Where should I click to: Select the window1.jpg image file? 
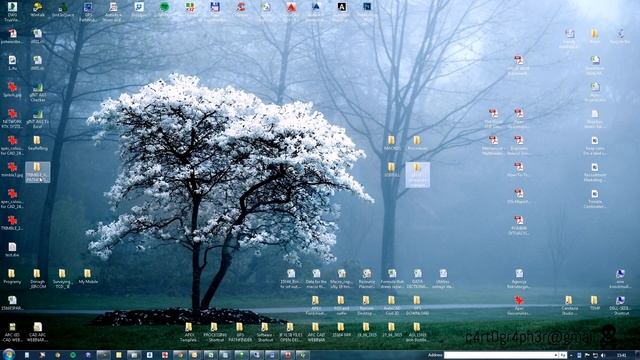point(12,170)
